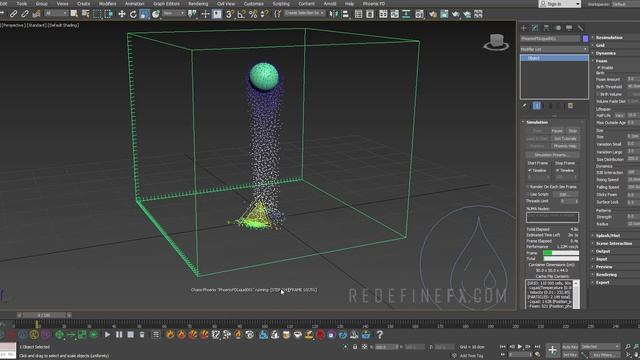Open the Animation menu

(x=134, y=4)
